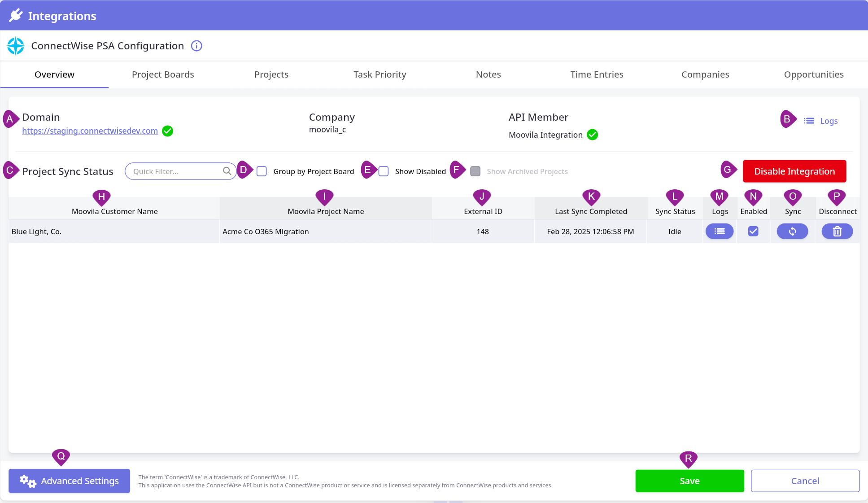Click the trash disconnect icon in project row
Screen dimensions: 868x503
point(837,232)
